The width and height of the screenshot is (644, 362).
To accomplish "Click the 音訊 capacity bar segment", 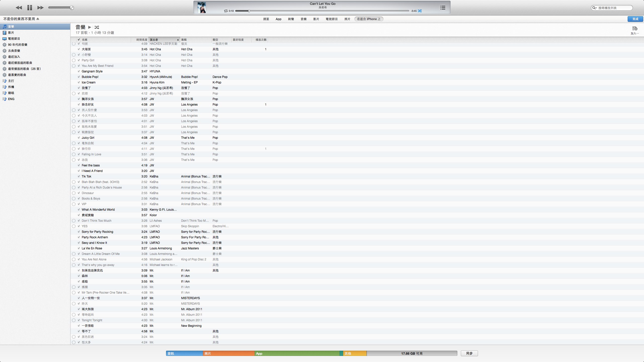I will (x=184, y=353).
